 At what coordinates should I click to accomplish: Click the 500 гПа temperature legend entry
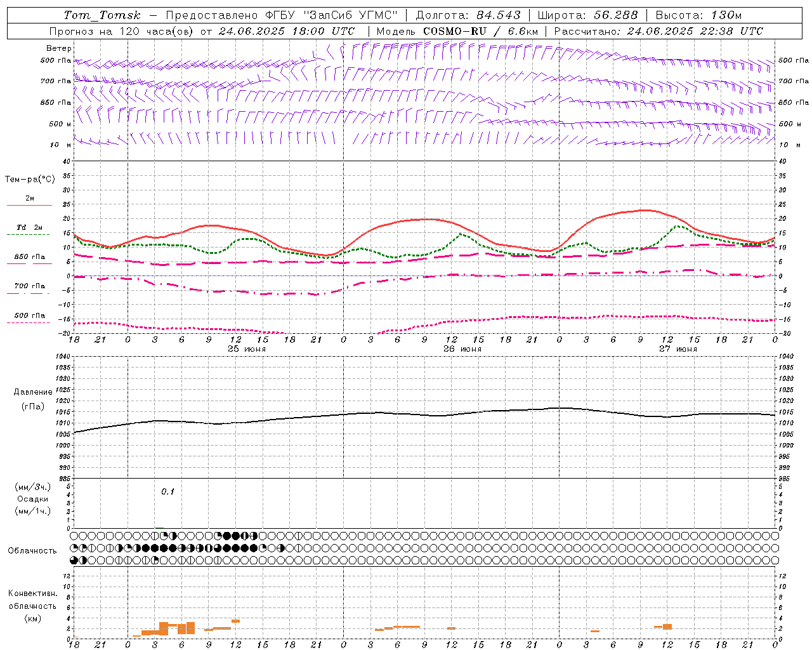coord(30,315)
